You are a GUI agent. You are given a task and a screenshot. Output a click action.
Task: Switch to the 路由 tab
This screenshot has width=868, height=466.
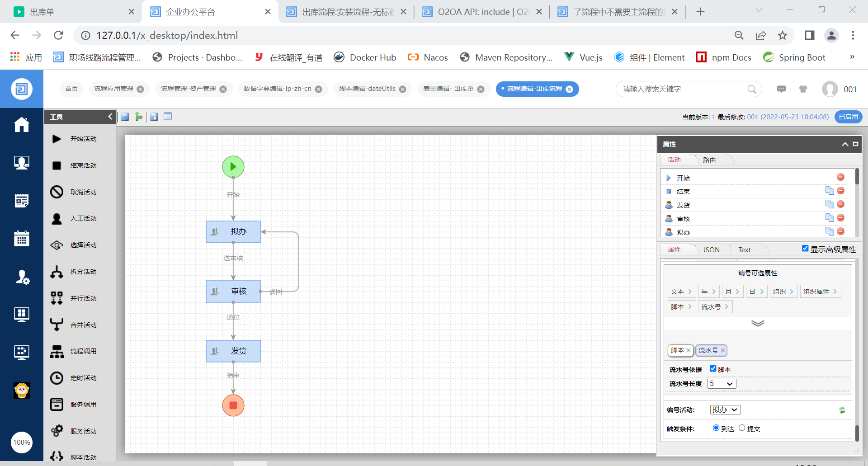(x=709, y=160)
